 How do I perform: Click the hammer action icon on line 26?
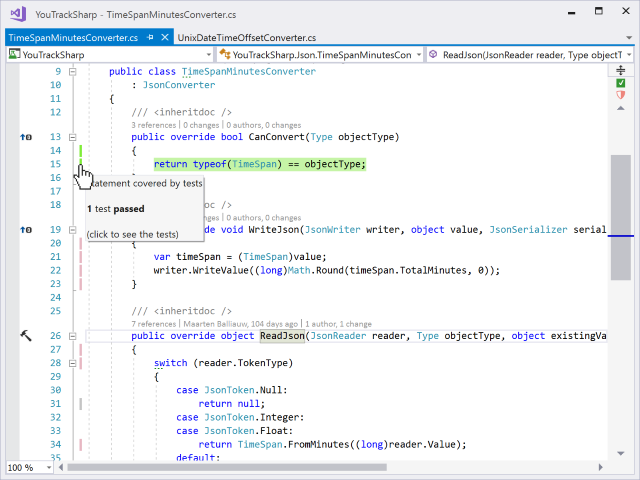26,337
